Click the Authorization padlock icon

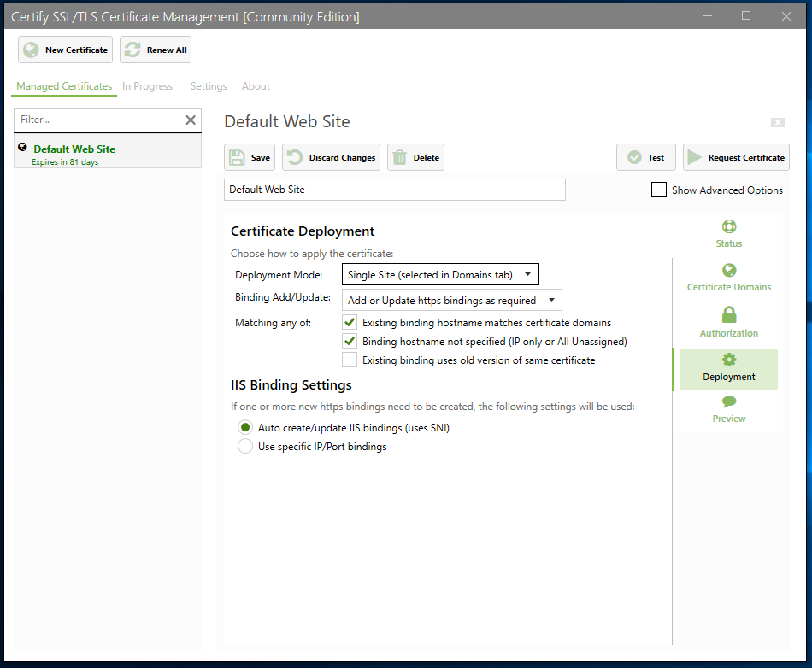pos(729,314)
